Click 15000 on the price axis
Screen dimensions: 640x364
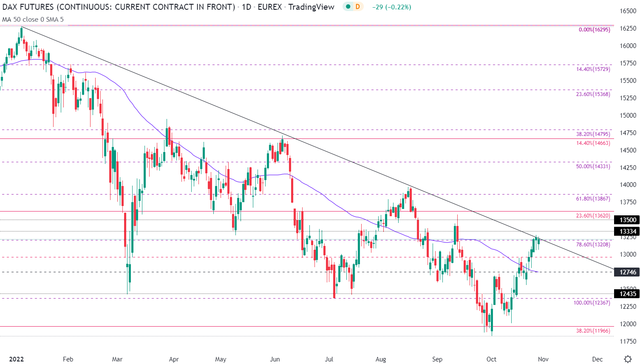pos(628,116)
